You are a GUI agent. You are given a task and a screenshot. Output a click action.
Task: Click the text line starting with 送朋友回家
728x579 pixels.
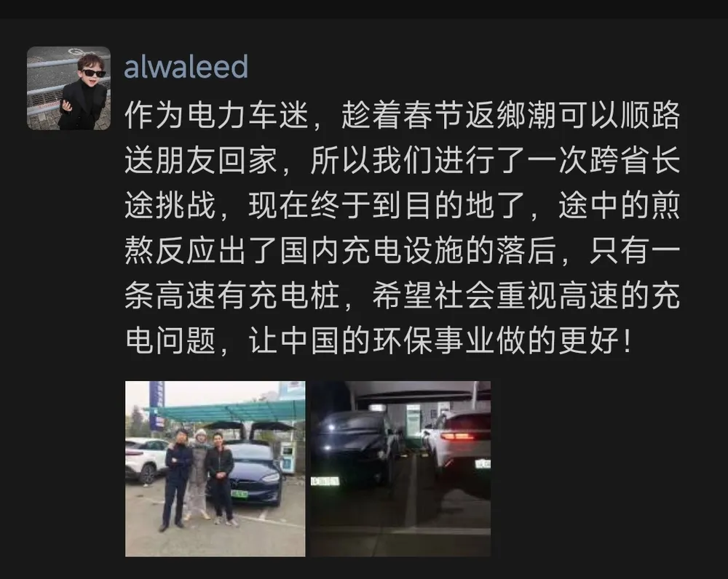tap(402, 160)
